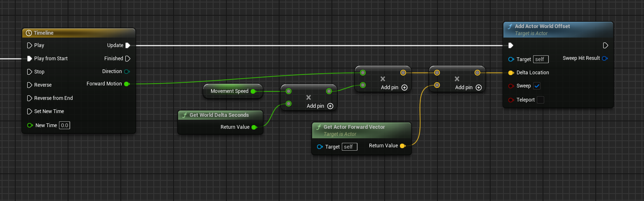Click the Timeline Finished output pin
The height and width of the screenshot is (201, 644).
point(128,59)
